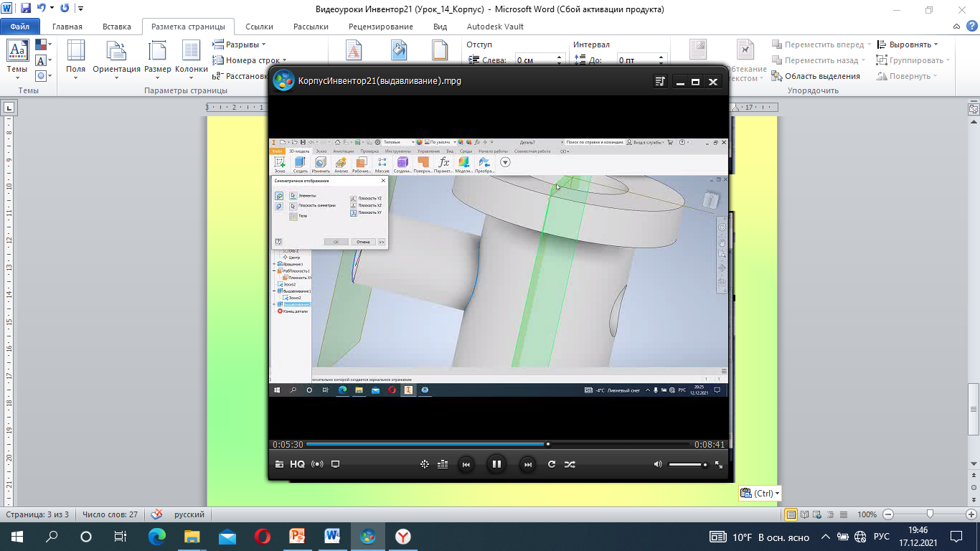Click the page borders icon
Viewport: 980px width, 551px height.
coord(440,50)
